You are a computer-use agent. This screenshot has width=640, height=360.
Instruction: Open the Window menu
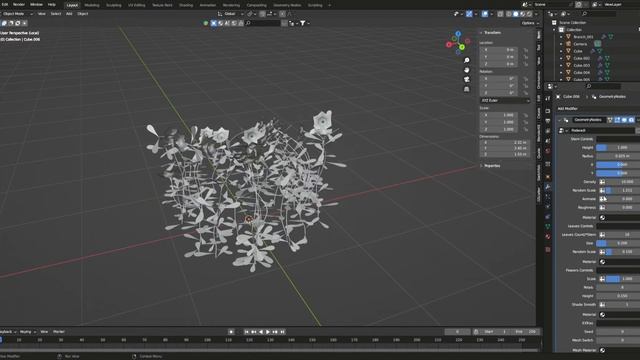36,4
